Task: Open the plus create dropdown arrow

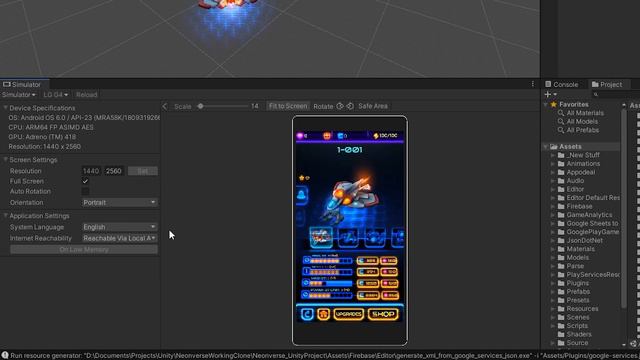Action: pyautogui.click(x=555, y=95)
